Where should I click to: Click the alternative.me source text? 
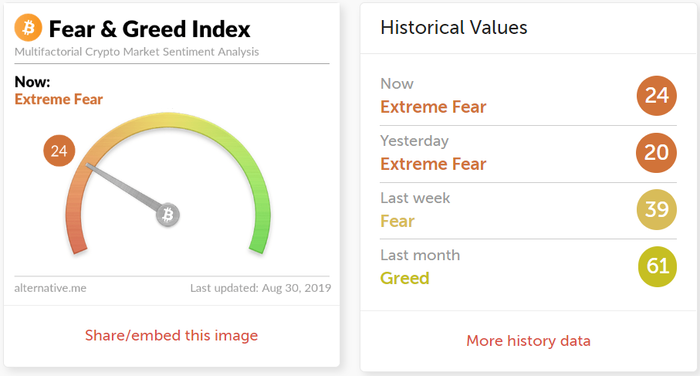click(50, 288)
